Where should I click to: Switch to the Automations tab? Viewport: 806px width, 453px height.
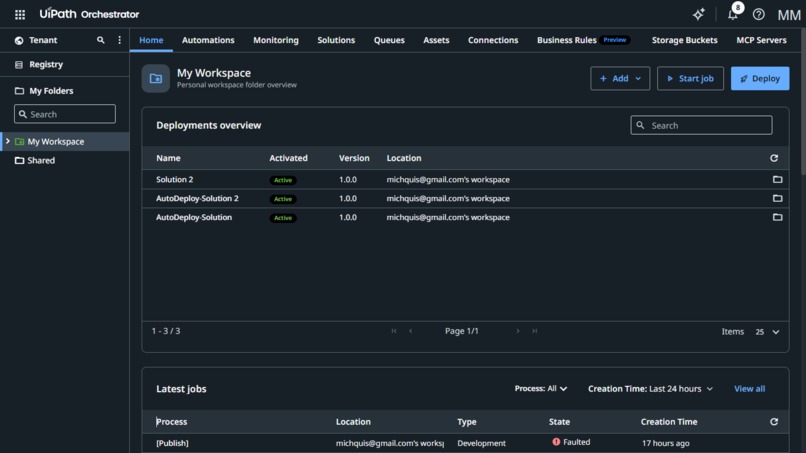208,40
